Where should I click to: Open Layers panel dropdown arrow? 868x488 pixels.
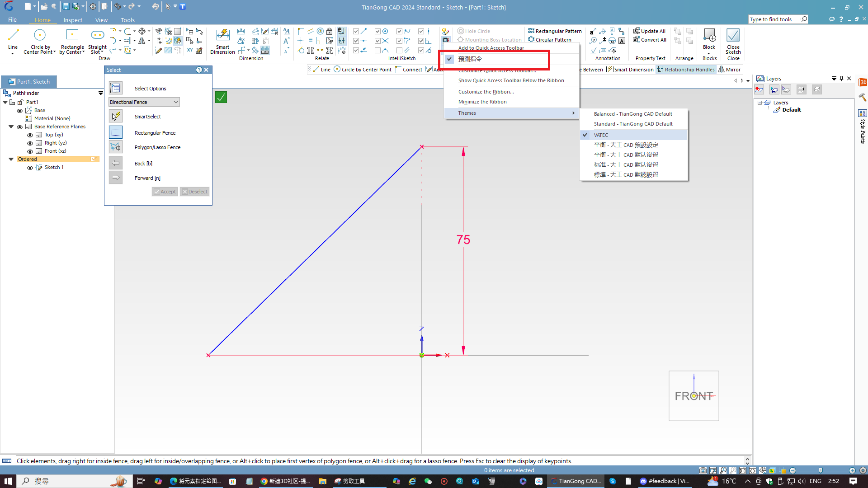834,79
